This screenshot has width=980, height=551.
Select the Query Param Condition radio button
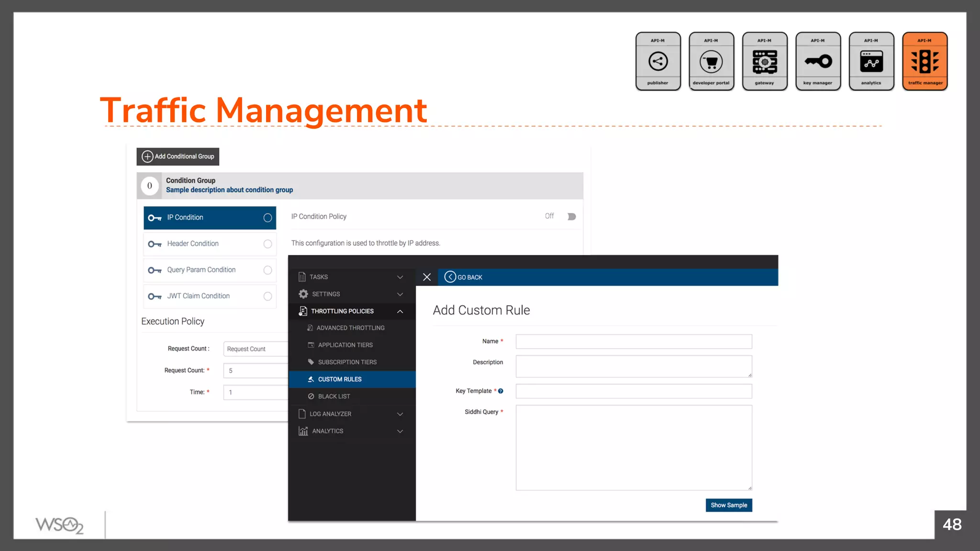point(267,270)
